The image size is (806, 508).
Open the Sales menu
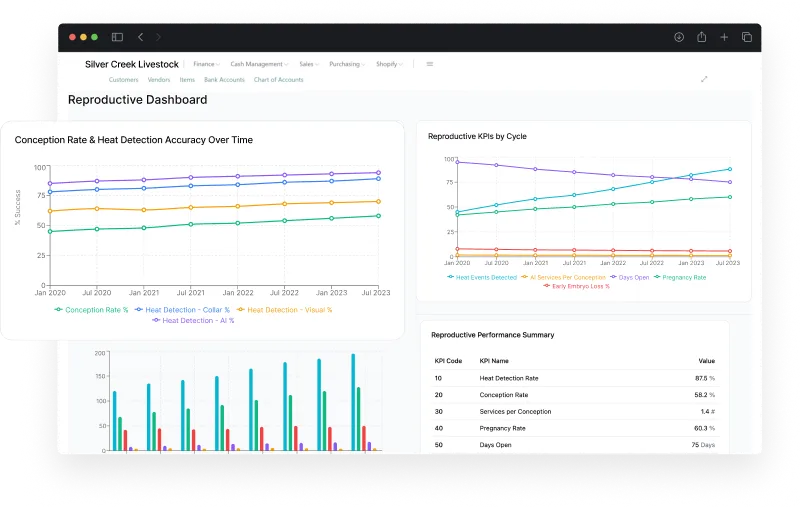tap(308, 64)
